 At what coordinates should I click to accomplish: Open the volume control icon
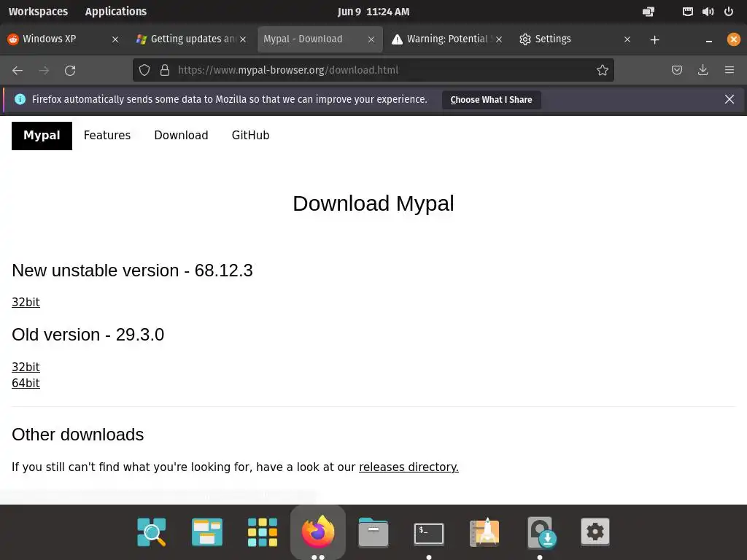click(708, 12)
